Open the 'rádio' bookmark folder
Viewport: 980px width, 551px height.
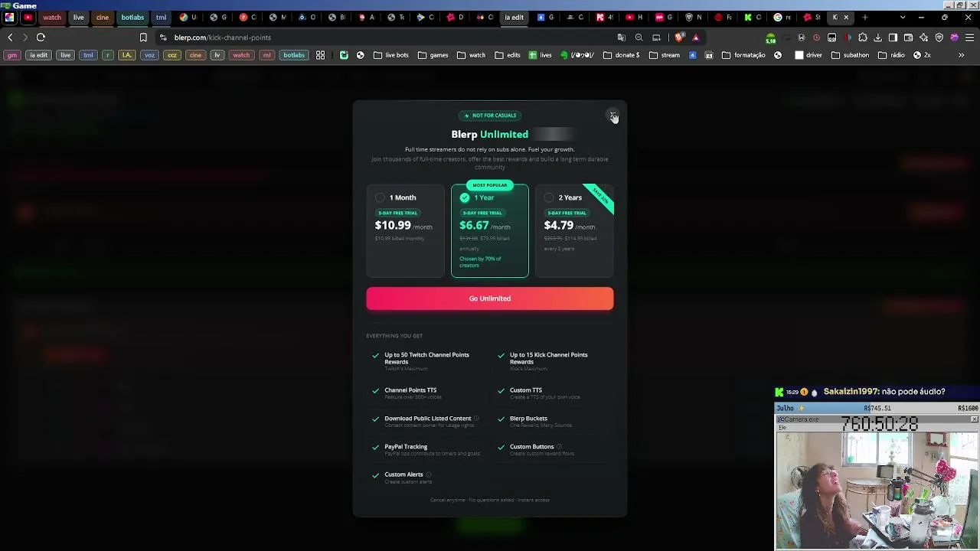[x=892, y=55]
